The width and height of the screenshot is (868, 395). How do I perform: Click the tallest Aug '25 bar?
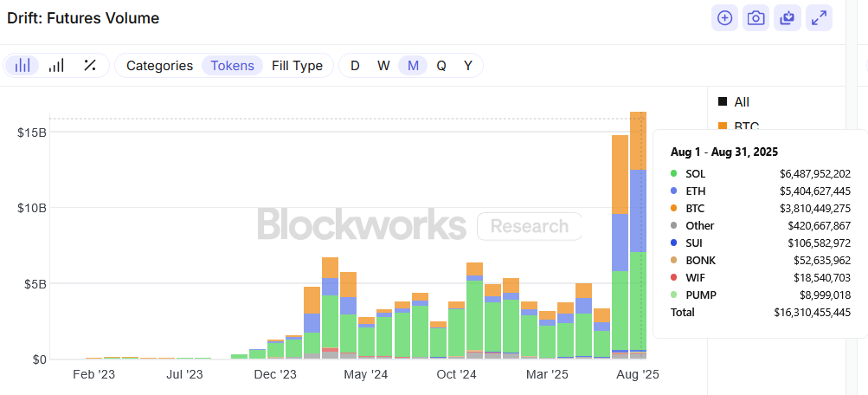[639, 235]
